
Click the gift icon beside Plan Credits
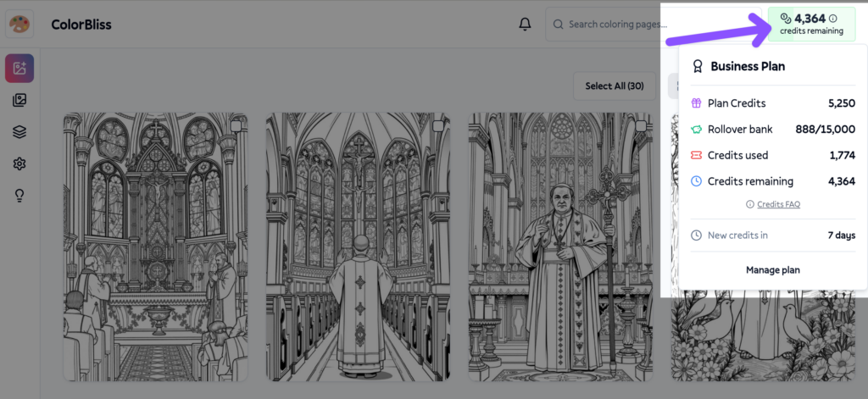697,103
